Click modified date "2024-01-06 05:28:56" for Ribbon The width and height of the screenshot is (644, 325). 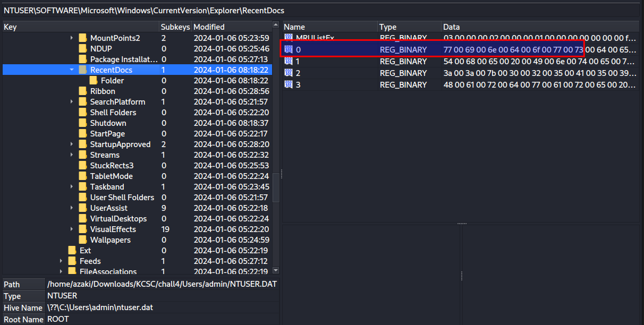click(x=231, y=91)
